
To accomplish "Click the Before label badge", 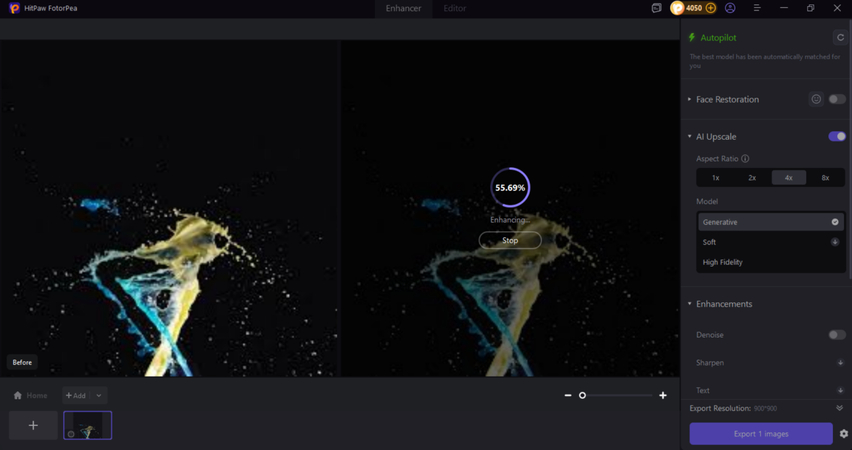I will pyautogui.click(x=22, y=362).
